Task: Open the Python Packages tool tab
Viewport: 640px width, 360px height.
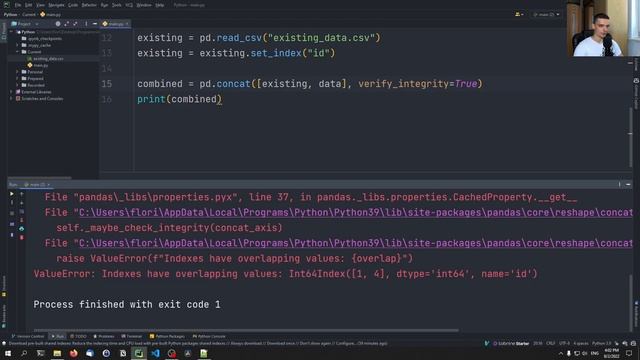Action: (x=167, y=336)
